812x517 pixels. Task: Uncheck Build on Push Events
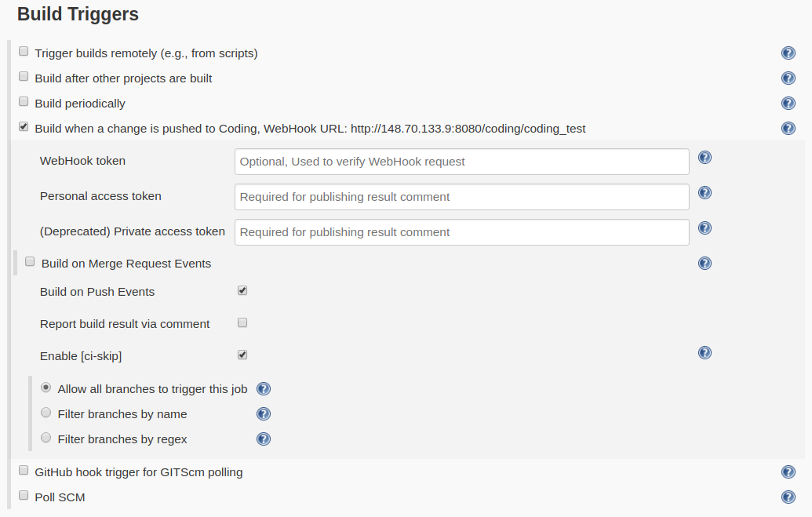tap(242, 290)
